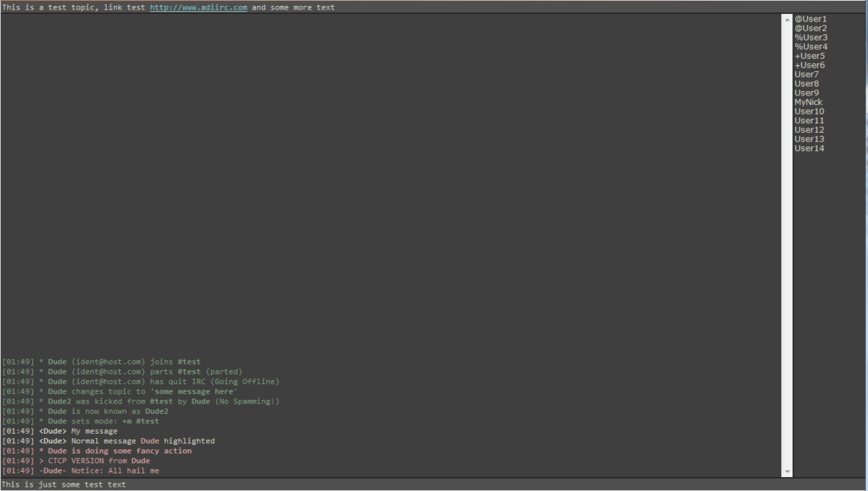Open the http://www.adiirc.com link in topic
The height and width of the screenshot is (491, 868).
coord(198,7)
